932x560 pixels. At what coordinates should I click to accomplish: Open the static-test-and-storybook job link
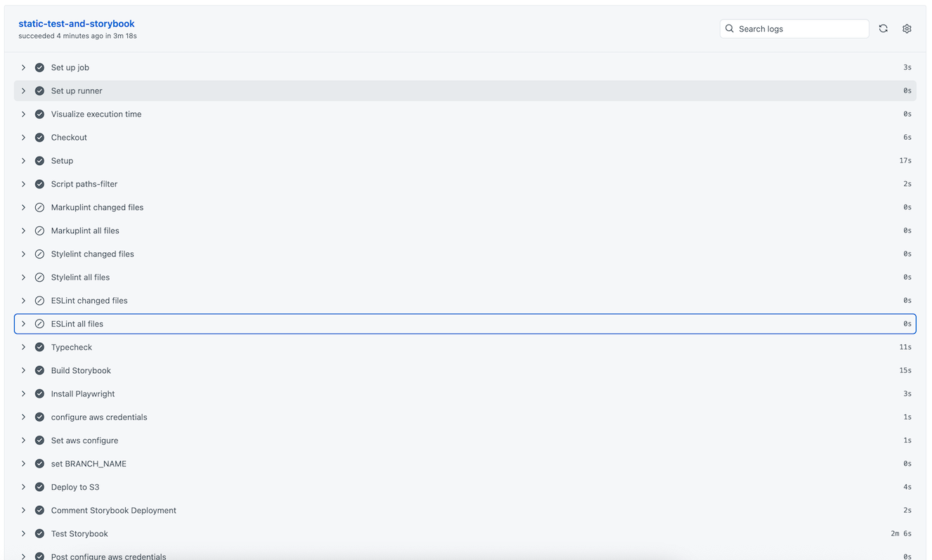click(77, 24)
